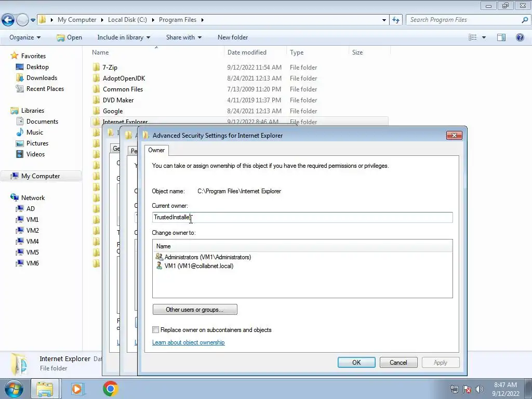Click the Other users or groups button
Viewport: 532px width, 399px height.
click(x=195, y=310)
